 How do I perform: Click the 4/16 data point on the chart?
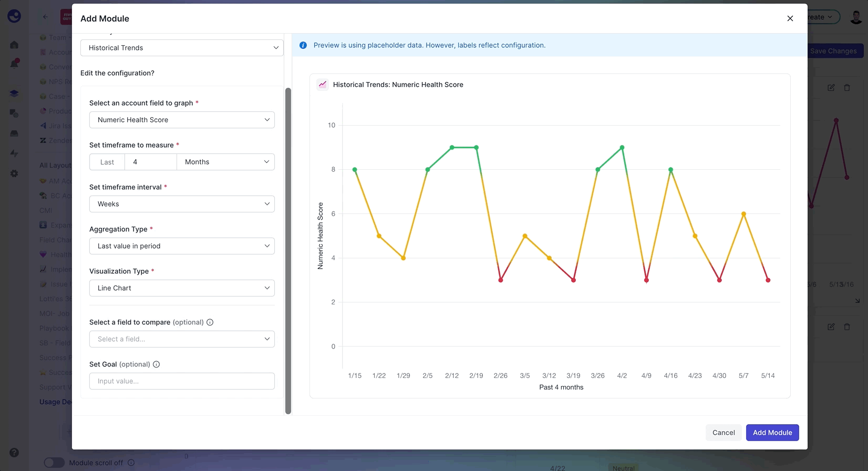pyautogui.click(x=670, y=170)
